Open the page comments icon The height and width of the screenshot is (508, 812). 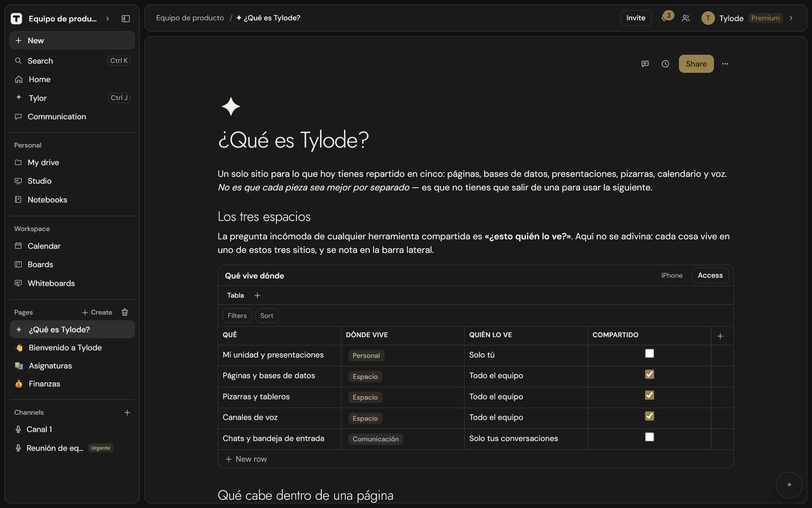point(645,64)
